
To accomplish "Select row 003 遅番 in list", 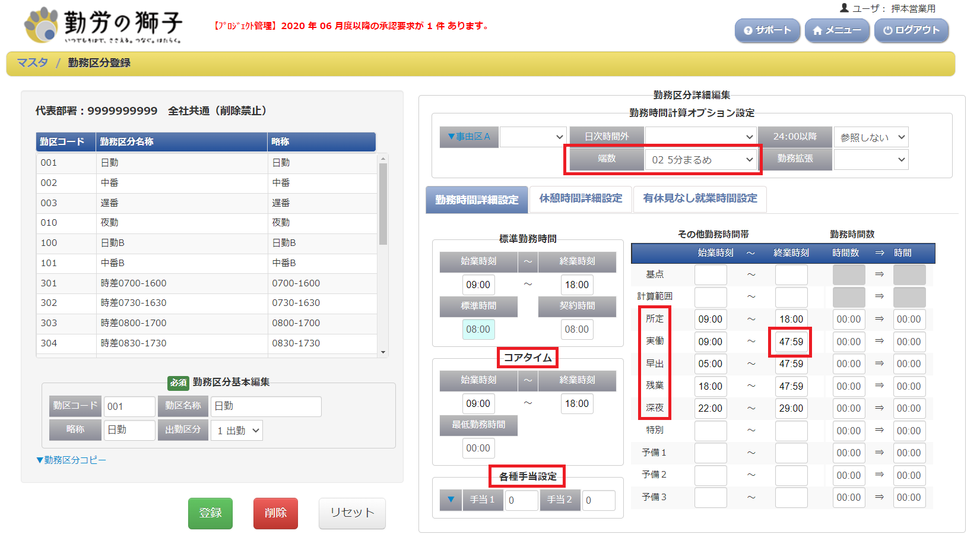I will click(207, 203).
